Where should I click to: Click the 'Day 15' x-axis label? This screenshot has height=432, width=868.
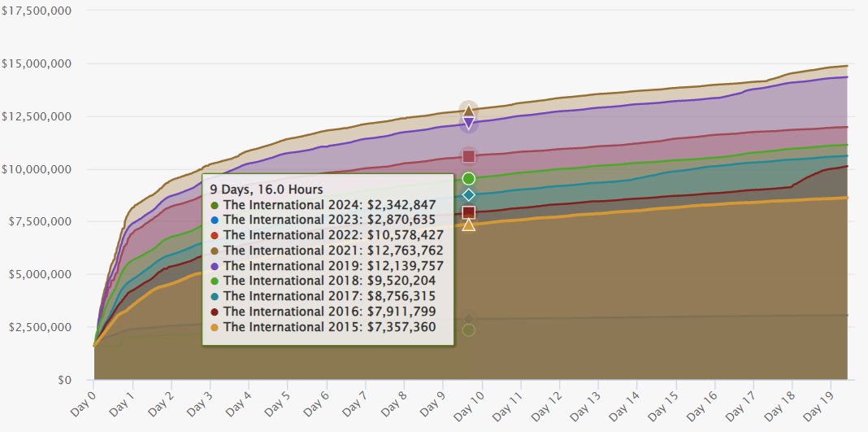pyautogui.click(x=662, y=405)
